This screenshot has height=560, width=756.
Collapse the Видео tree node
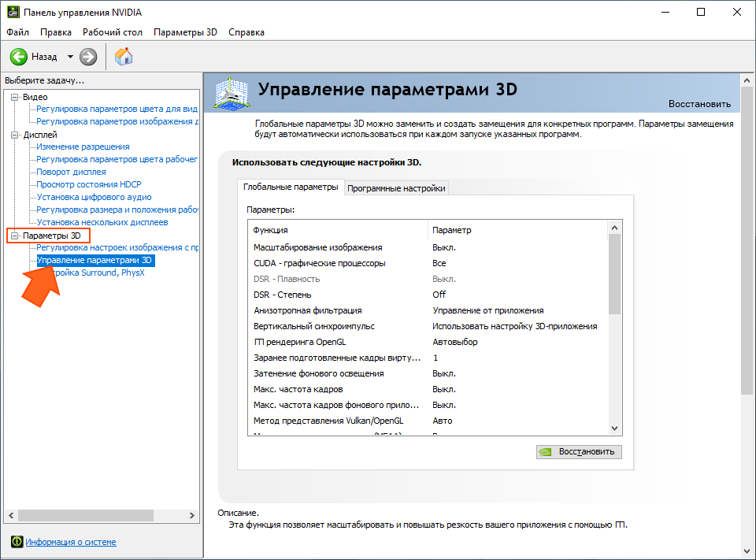(14, 97)
